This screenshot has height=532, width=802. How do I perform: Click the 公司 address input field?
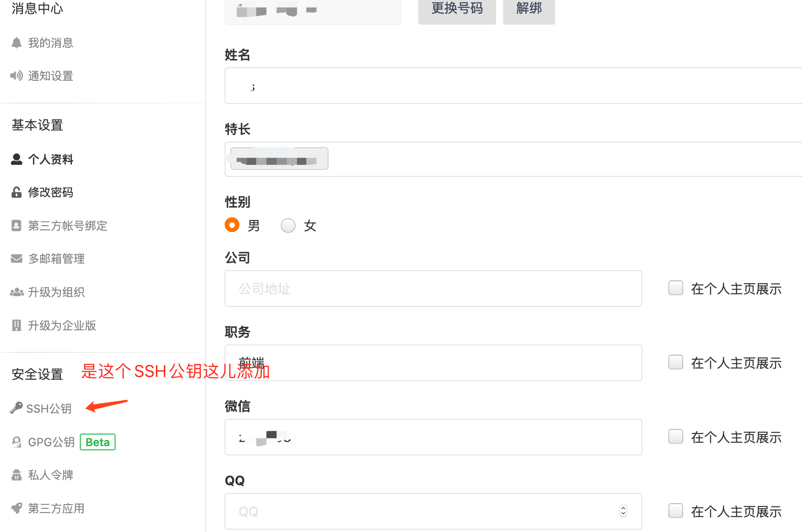(x=433, y=288)
